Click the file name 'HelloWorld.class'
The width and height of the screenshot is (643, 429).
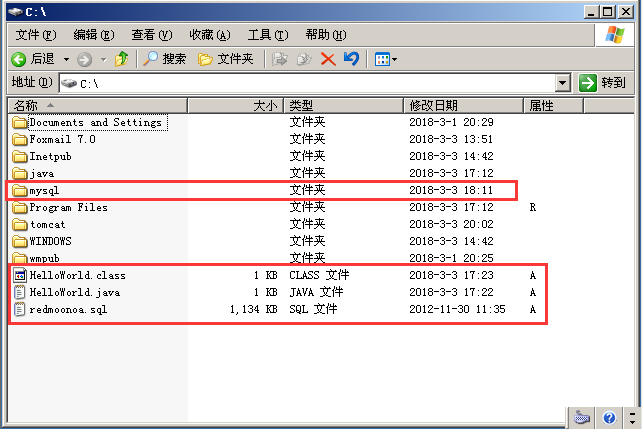click(78, 275)
